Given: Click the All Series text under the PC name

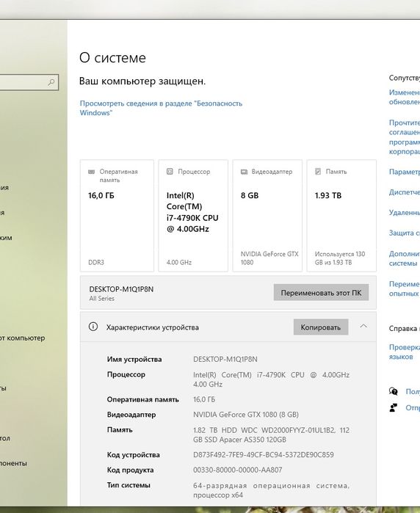Looking at the screenshot, I should pos(102,299).
